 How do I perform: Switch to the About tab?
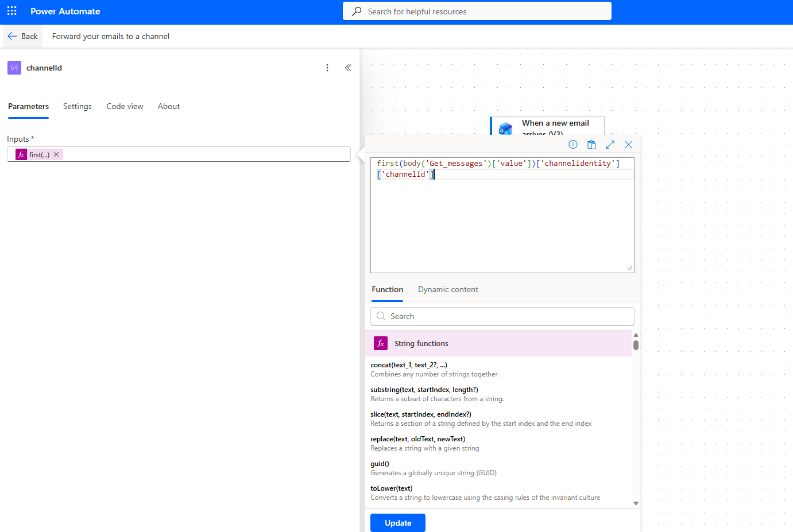pyautogui.click(x=169, y=106)
